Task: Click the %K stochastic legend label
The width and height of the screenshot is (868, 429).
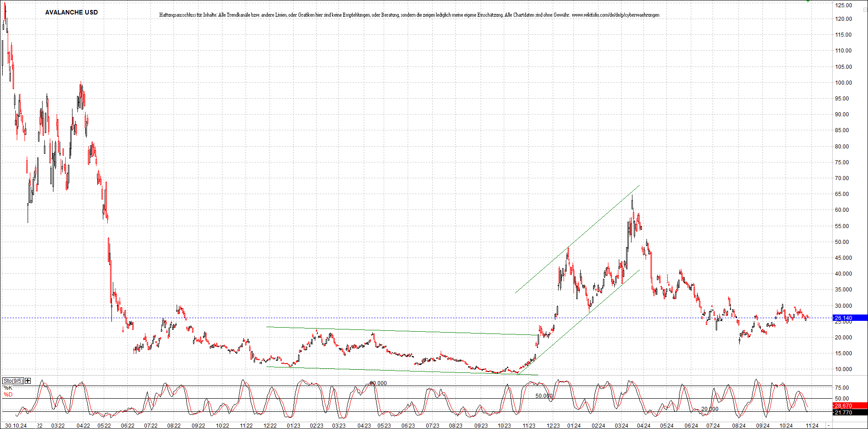Action: tap(8, 388)
